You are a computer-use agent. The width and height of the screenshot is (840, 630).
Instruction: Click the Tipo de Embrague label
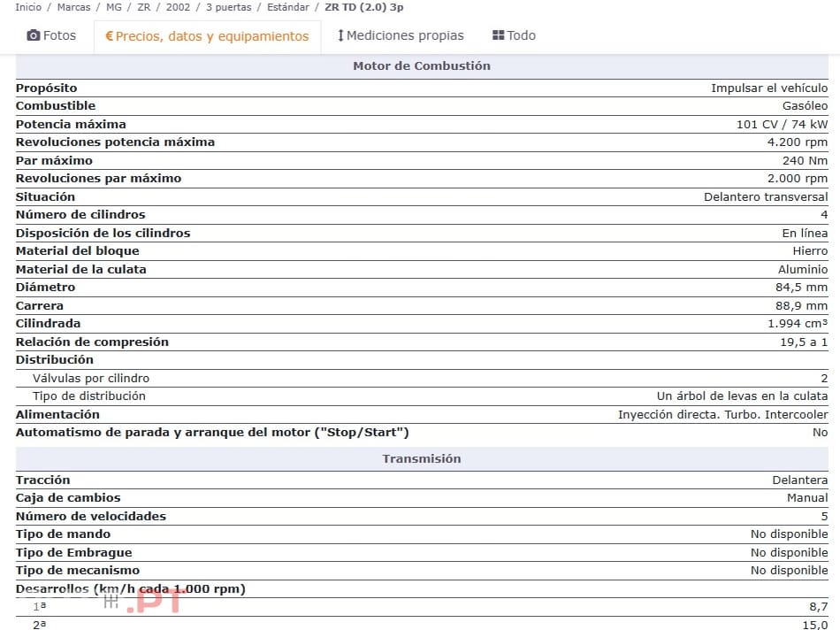point(74,553)
